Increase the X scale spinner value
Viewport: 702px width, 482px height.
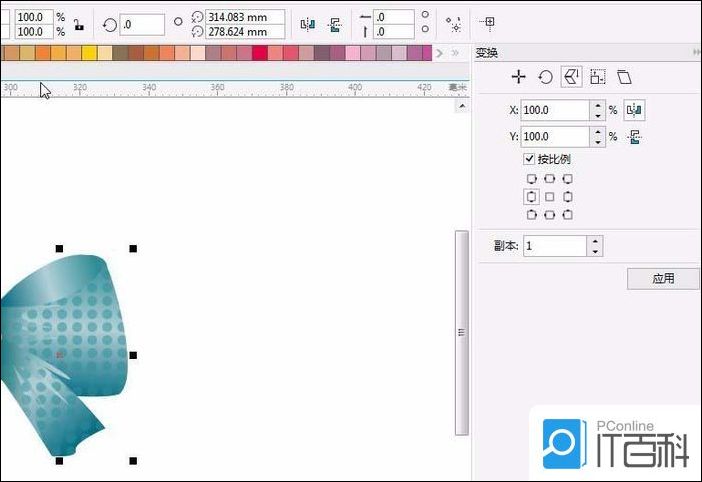[x=598, y=105]
